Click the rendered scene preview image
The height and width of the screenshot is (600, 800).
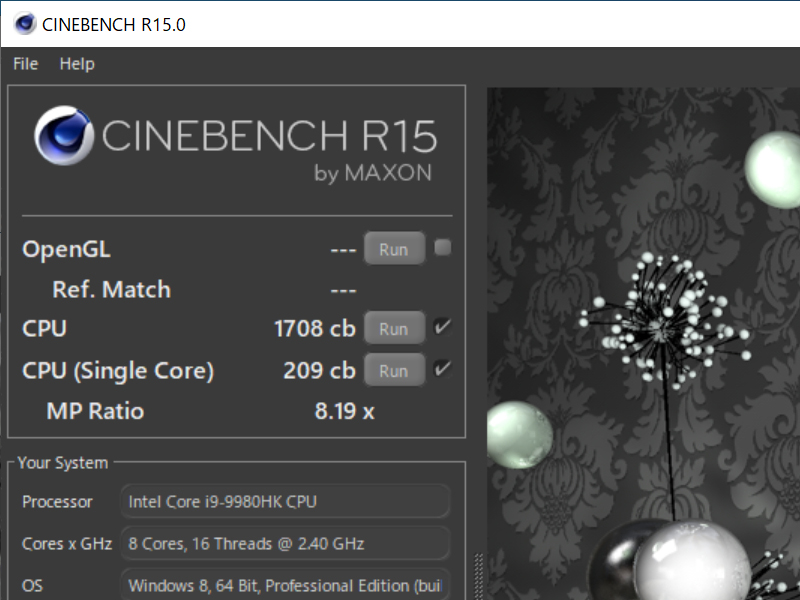click(643, 343)
